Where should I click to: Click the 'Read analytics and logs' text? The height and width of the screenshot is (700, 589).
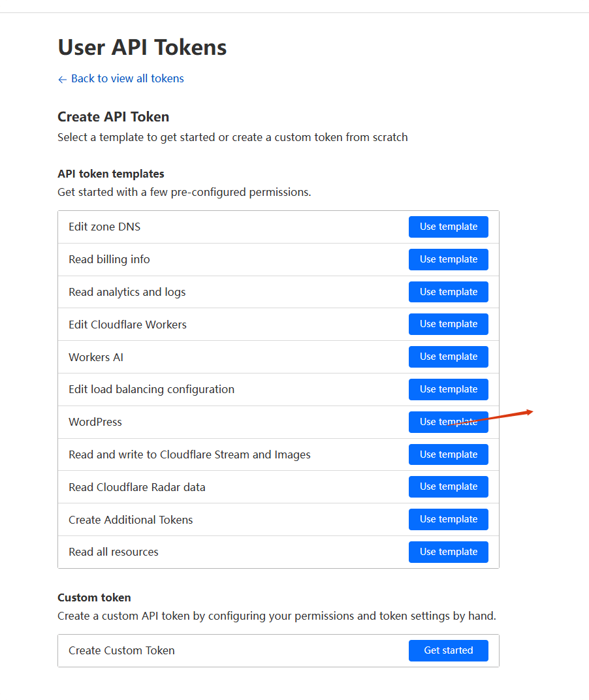pyautogui.click(x=127, y=292)
